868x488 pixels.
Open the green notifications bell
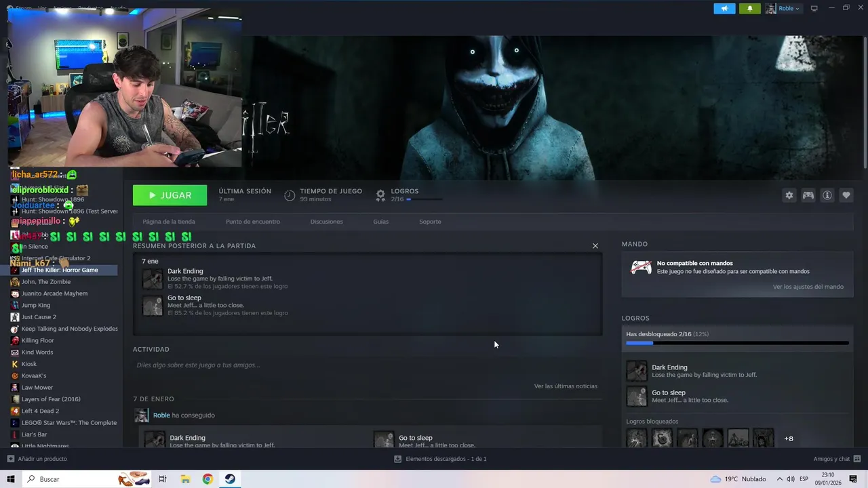click(x=749, y=8)
